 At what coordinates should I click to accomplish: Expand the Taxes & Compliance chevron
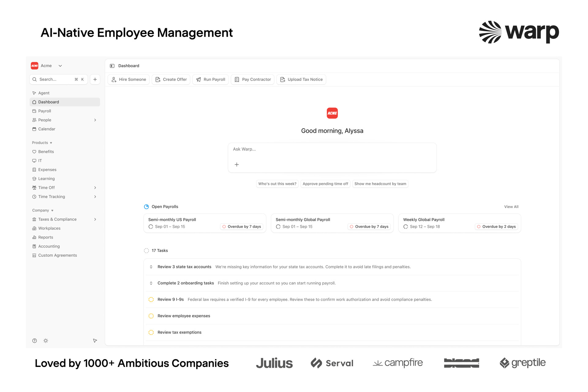click(x=95, y=219)
